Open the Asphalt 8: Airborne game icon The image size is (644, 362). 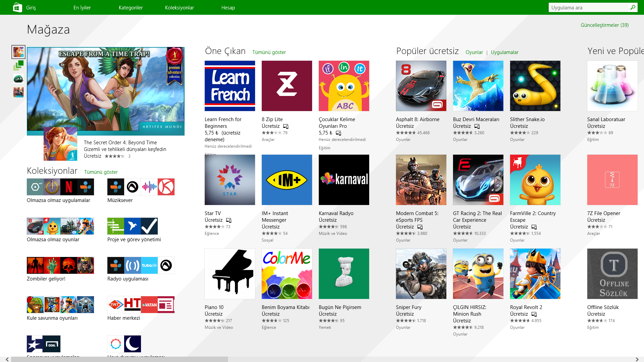(x=421, y=86)
